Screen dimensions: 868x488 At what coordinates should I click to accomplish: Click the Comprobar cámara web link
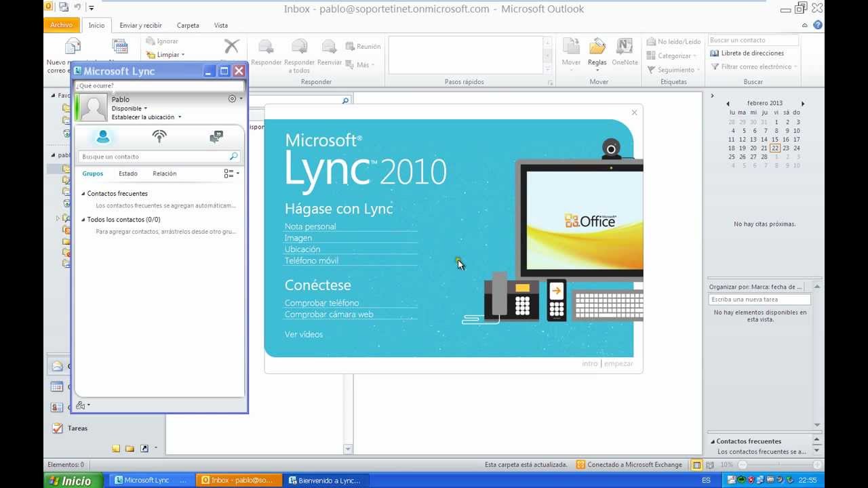point(329,314)
